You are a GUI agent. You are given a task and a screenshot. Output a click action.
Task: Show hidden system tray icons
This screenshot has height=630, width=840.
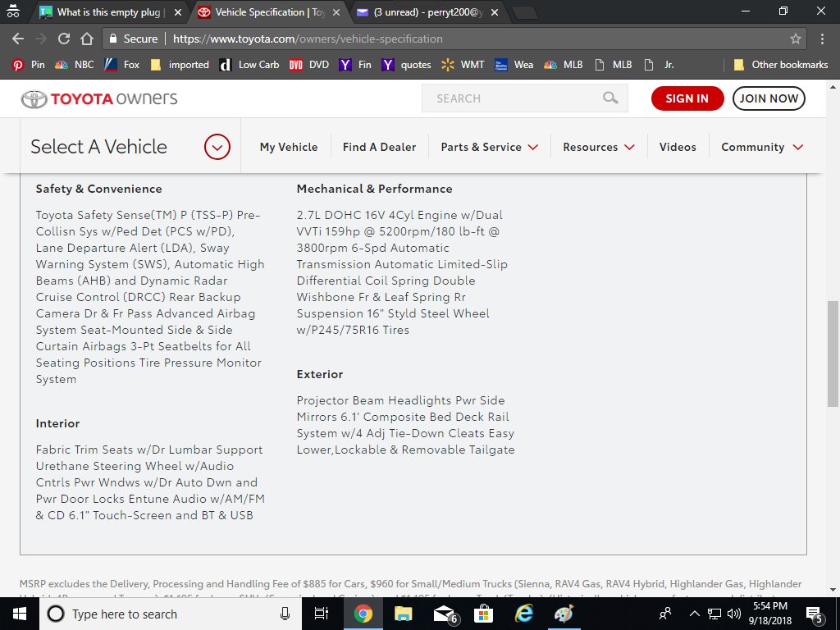click(x=694, y=614)
